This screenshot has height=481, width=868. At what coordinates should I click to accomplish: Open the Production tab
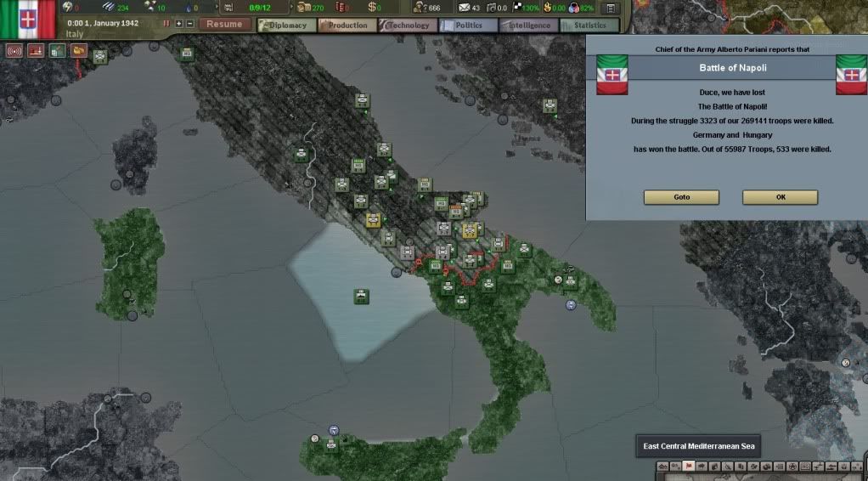click(347, 25)
